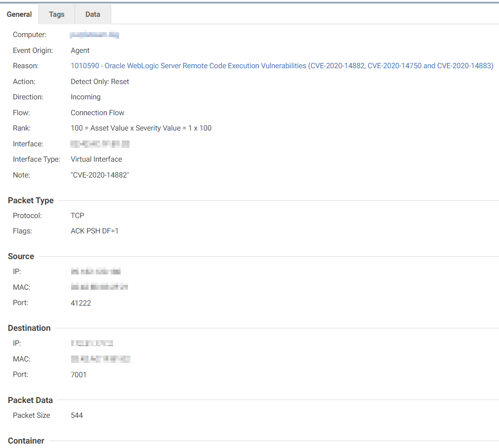Click the Source port value 41222

(81, 303)
